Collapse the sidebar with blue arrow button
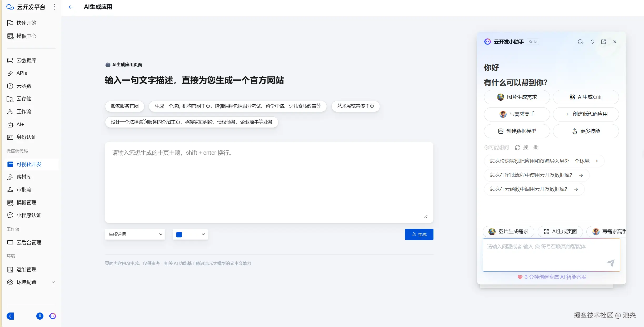Screen dimensions: 644x327 point(10,316)
